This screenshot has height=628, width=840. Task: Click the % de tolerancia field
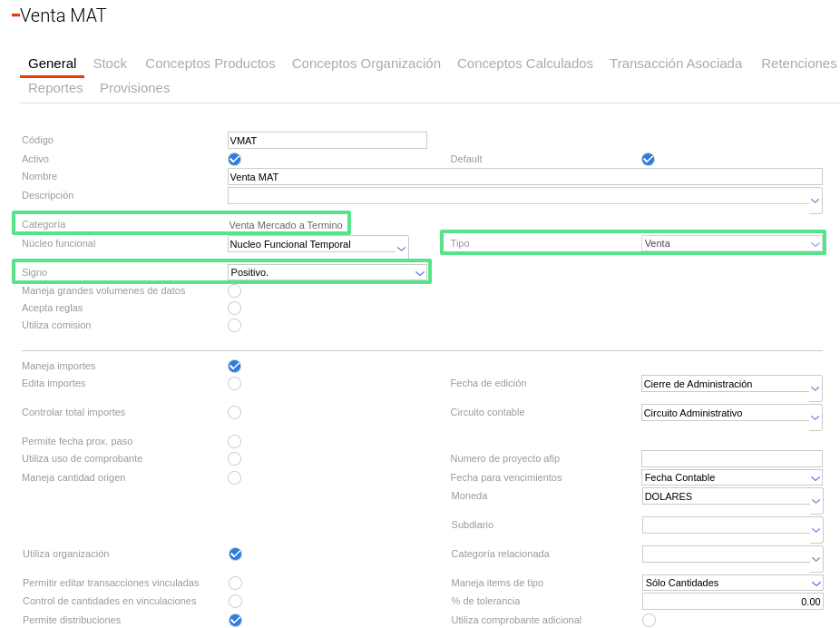731,602
